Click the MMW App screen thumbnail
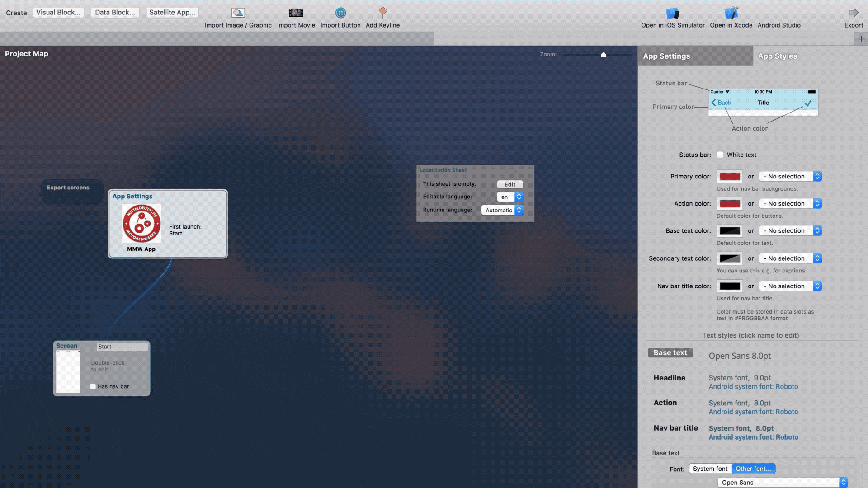The width and height of the screenshot is (868, 488). coord(142,224)
